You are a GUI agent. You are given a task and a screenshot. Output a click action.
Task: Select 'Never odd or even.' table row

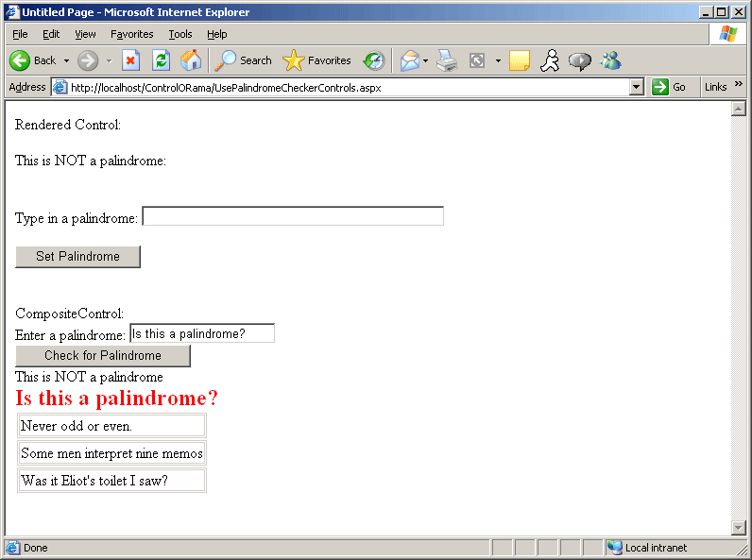[111, 426]
